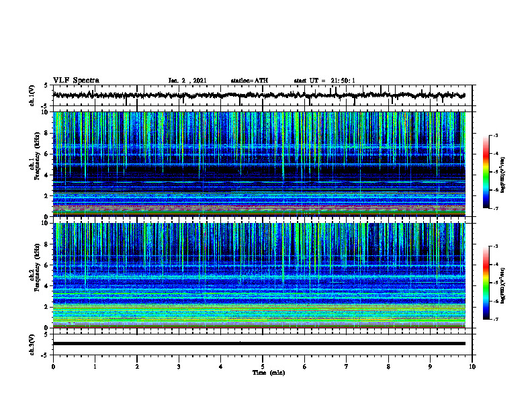Screen dimensions: 532x411
Task: Click time axis tick label "5"
Action: (x=263, y=367)
